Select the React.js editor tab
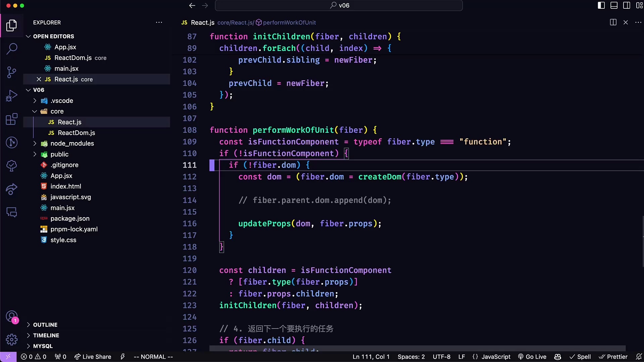644x362 pixels. point(203,22)
